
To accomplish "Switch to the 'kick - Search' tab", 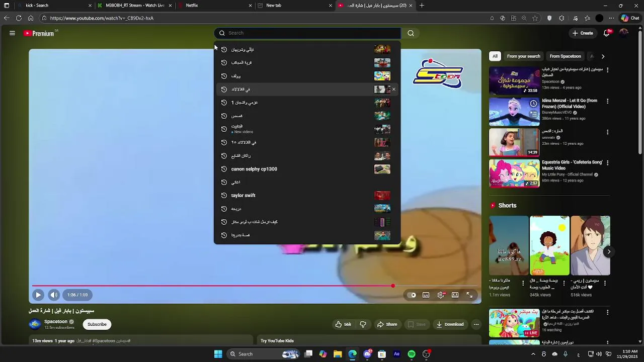I will coord(54,6).
